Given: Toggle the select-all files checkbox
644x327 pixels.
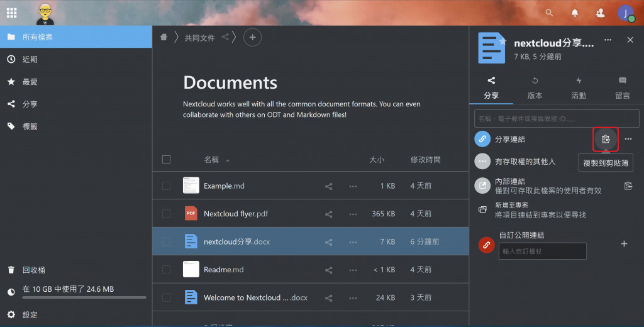Looking at the screenshot, I should pos(166,159).
